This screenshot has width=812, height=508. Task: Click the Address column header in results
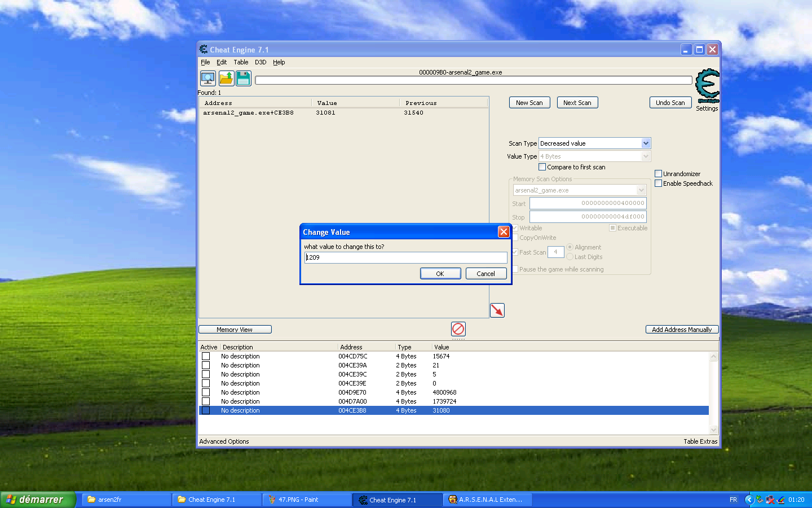[x=255, y=103]
